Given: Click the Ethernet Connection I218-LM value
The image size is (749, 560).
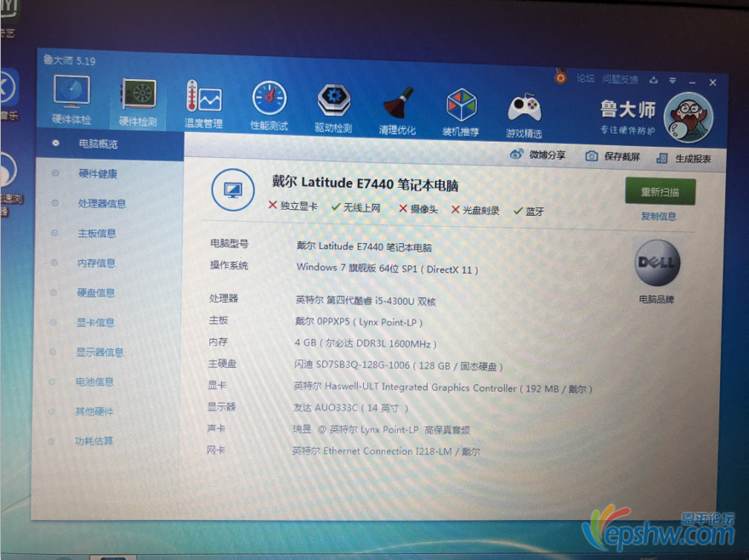Looking at the screenshot, I should [386, 451].
